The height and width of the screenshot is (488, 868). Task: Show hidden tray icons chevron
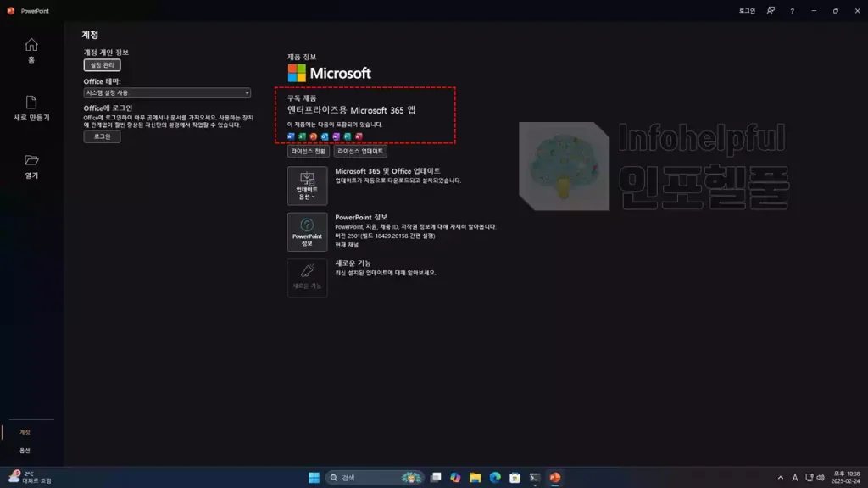[781, 478]
